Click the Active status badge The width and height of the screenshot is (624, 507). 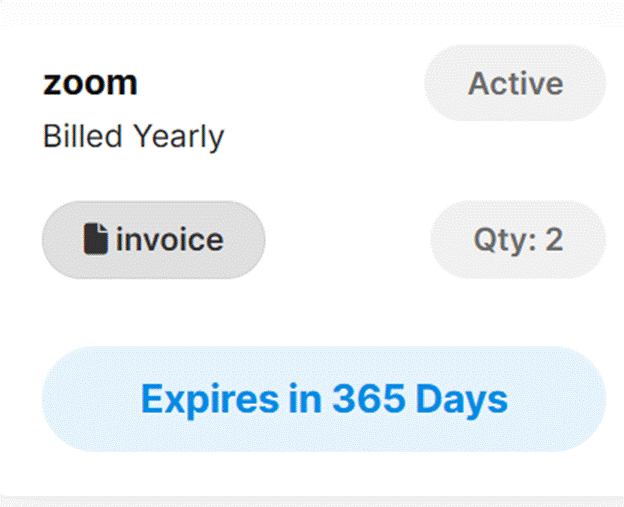[515, 84]
